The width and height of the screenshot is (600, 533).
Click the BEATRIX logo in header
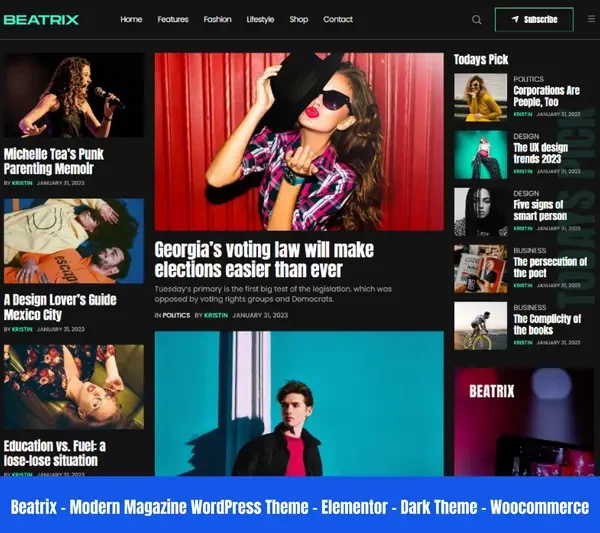41,20
